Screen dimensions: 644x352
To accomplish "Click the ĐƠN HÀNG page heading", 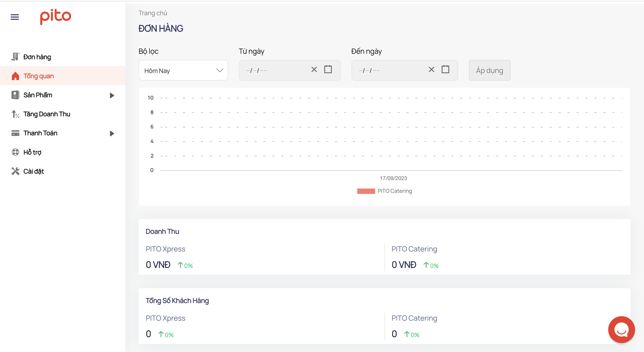I will coord(161,28).
